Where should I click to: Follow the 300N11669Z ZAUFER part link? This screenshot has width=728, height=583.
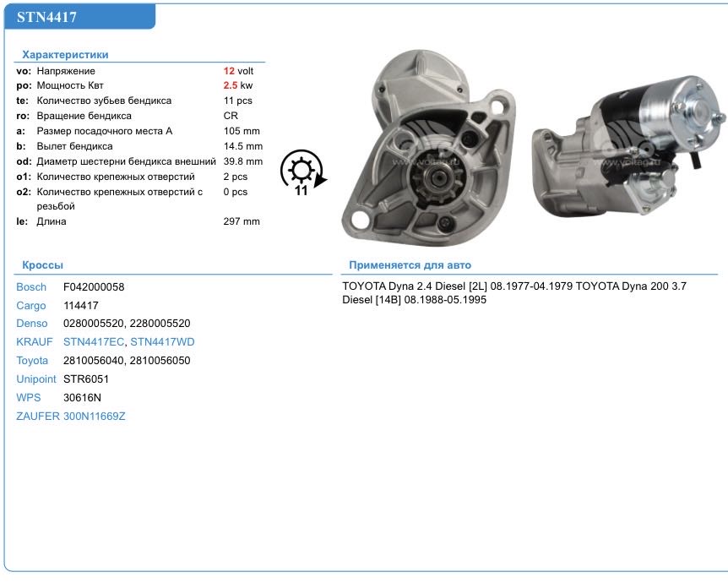(94, 416)
